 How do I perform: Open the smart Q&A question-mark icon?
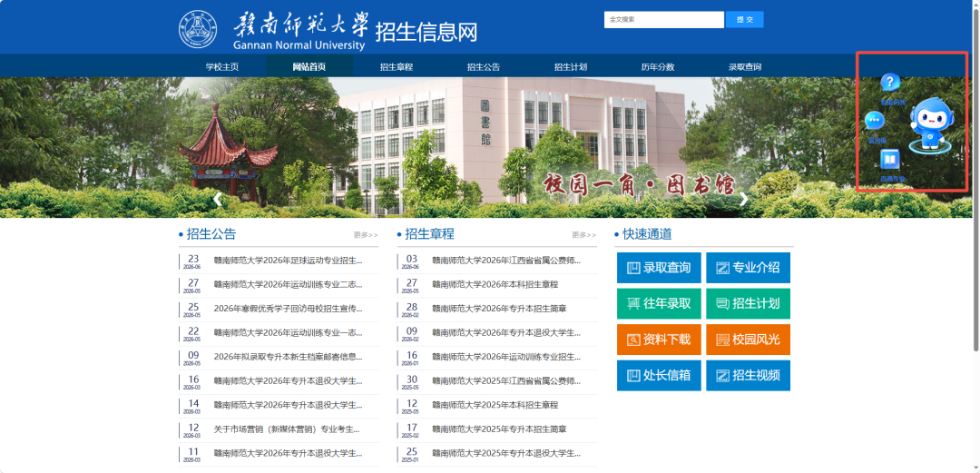click(890, 82)
